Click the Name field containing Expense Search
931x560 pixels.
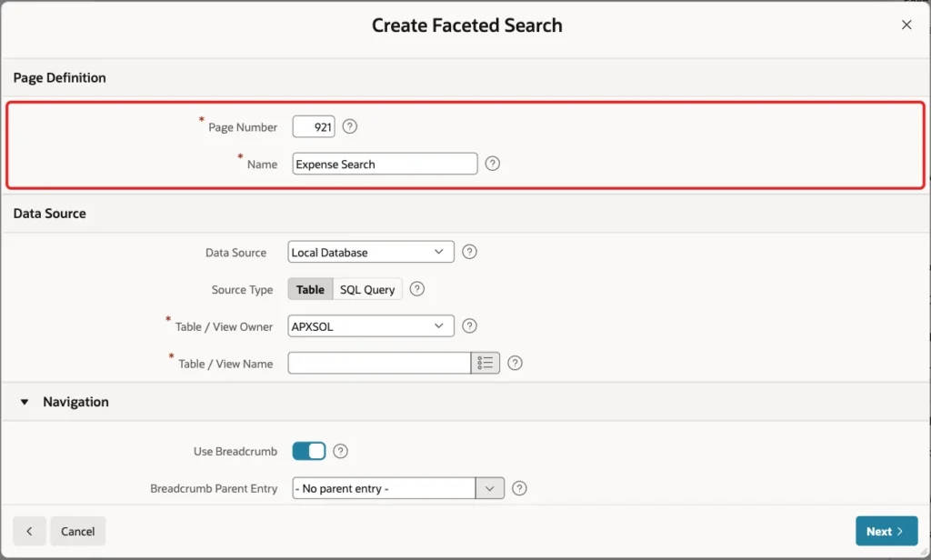click(x=385, y=164)
